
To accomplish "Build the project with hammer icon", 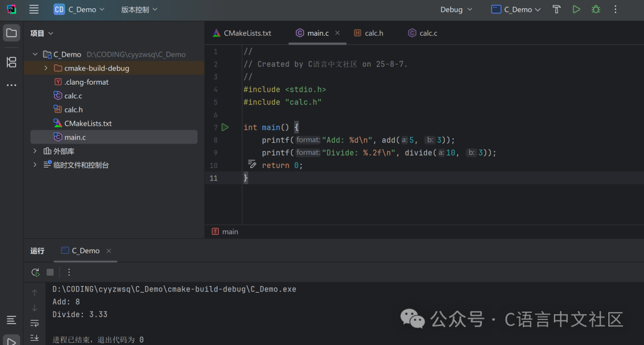I will (x=556, y=10).
